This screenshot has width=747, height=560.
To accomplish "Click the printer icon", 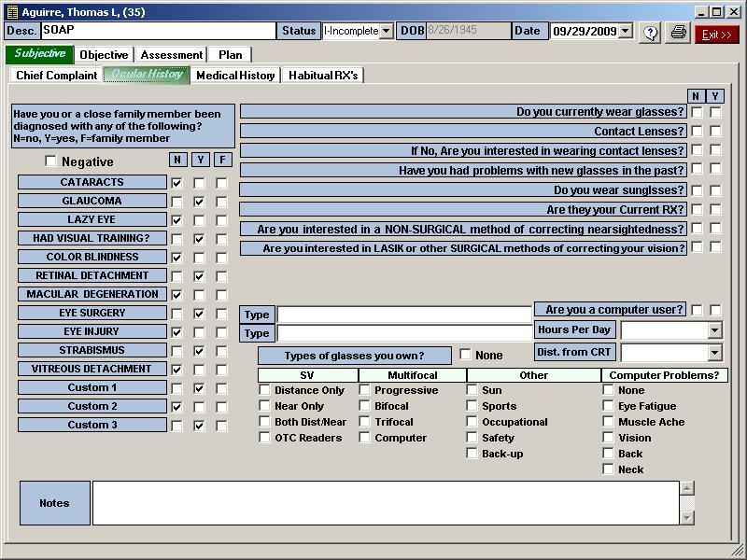I will tap(678, 33).
